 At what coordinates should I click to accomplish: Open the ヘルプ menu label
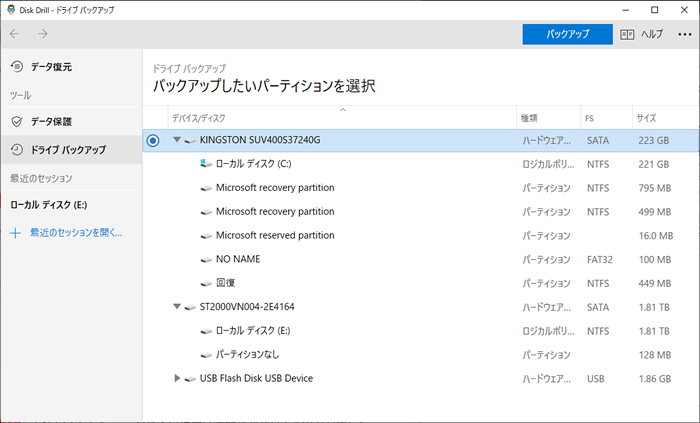652,34
